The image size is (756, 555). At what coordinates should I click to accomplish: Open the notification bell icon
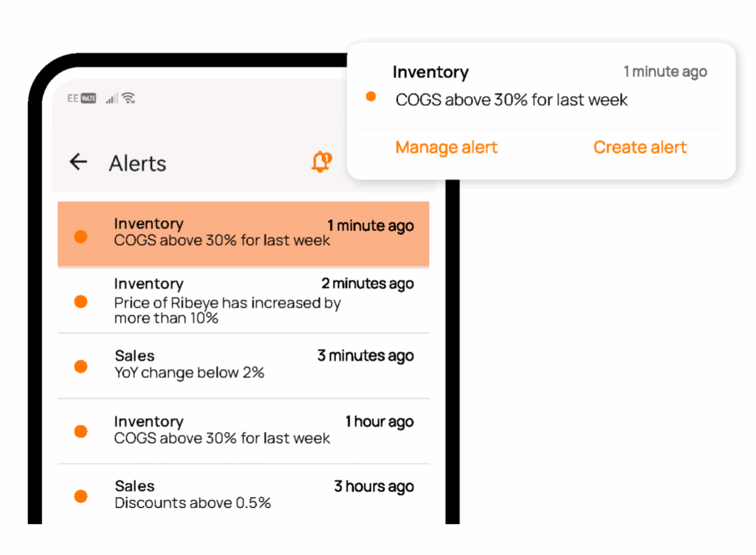pos(321,162)
